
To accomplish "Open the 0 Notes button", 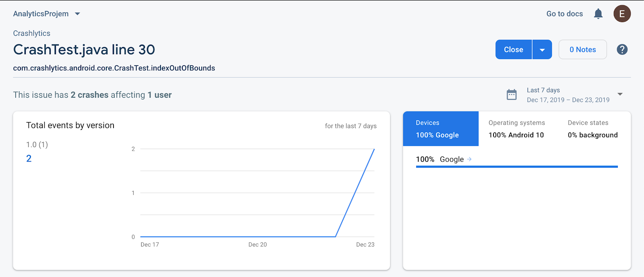I will [582, 50].
